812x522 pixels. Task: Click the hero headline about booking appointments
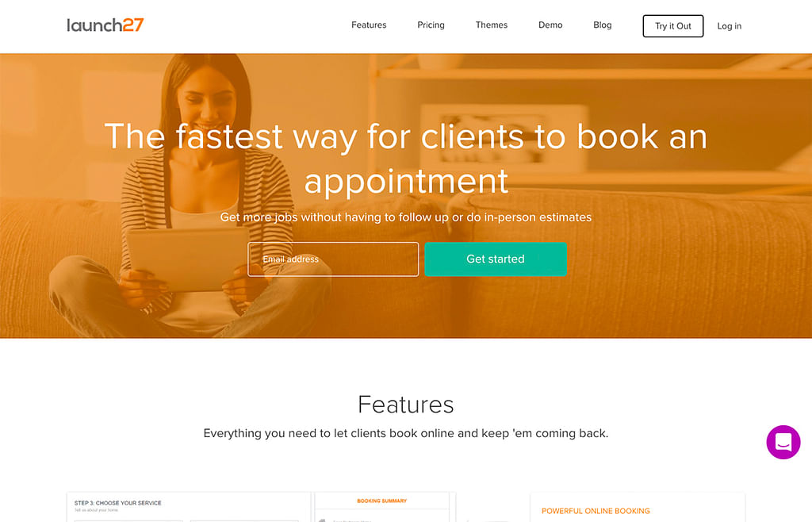pyautogui.click(x=406, y=159)
